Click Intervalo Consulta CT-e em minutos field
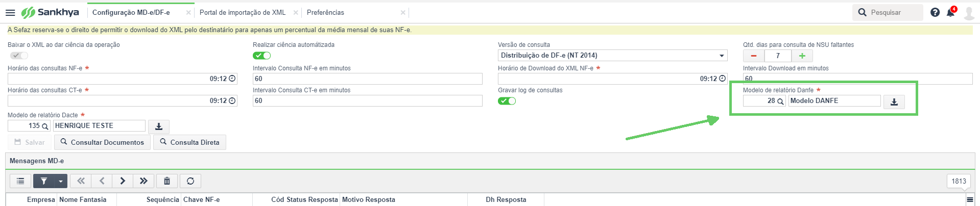Image resolution: width=980 pixels, height=206 pixels. click(x=368, y=100)
